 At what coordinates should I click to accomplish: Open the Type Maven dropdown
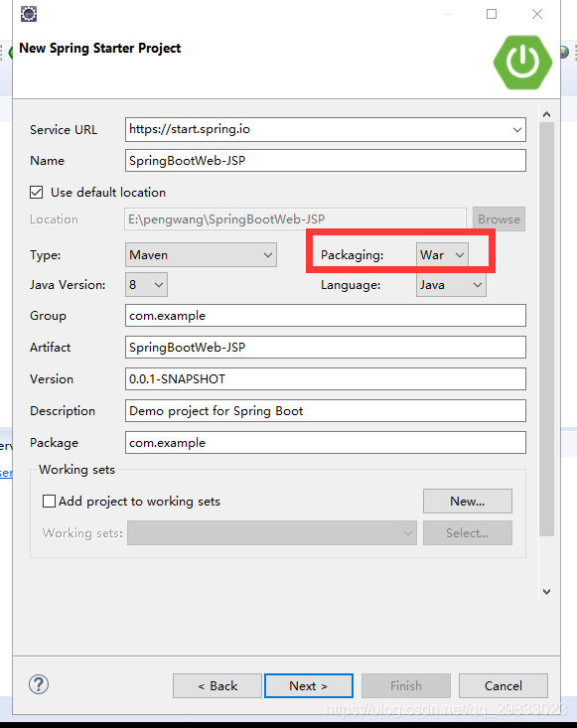[x=201, y=255]
